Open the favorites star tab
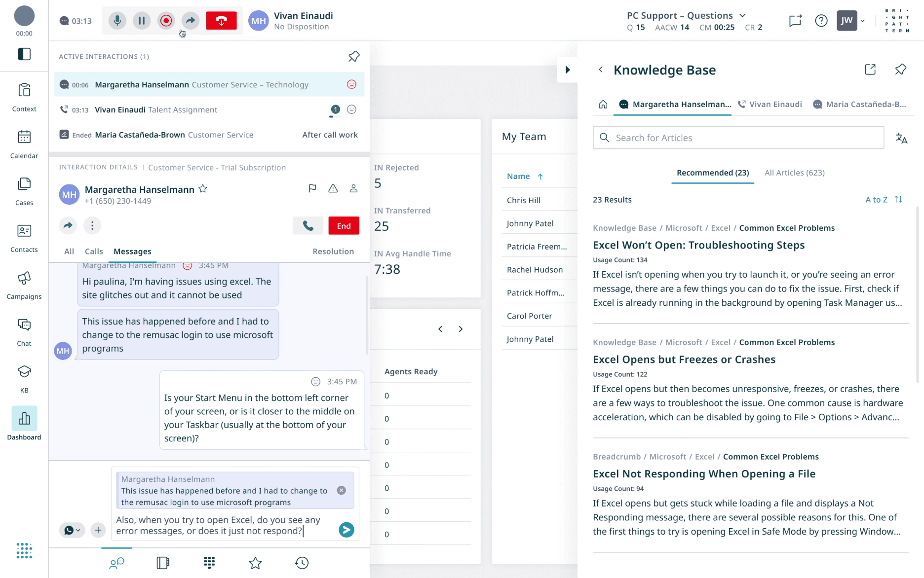The image size is (924, 578). [x=255, y=563]
